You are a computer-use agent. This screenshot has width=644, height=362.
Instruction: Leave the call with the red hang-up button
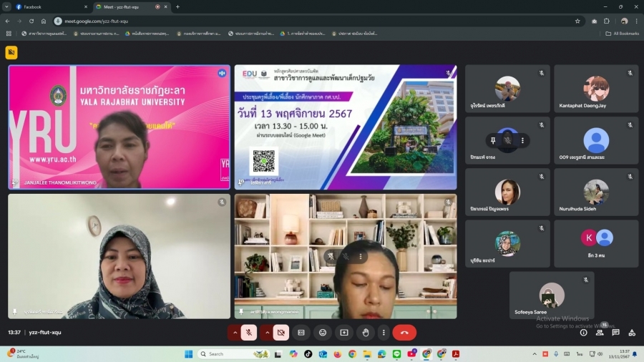[404, 333]
